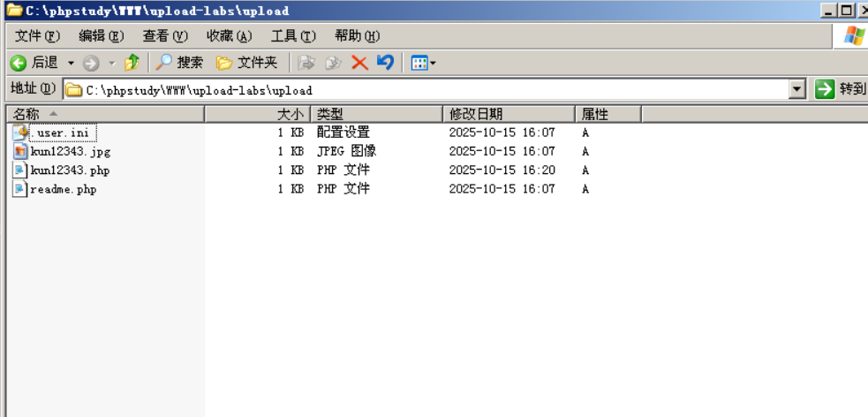Select the kun12343.jpg file icon

(20, 151)
